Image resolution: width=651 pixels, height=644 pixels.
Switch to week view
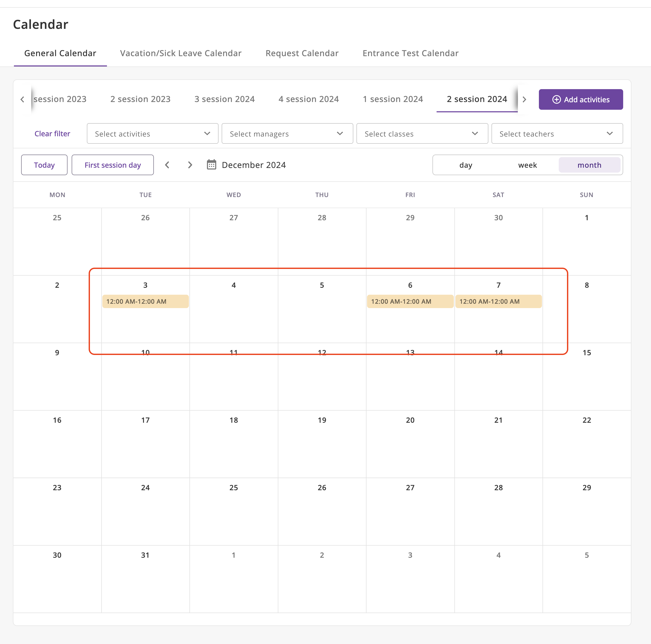[x=527, y=165]
